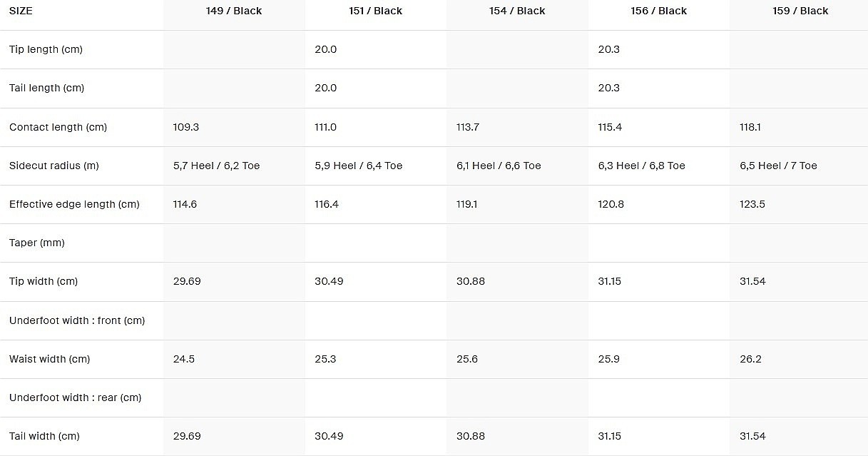Screen dimensions: 868x456
Task: Click the Waist width (cm) row label
Action: pos(50,359)
